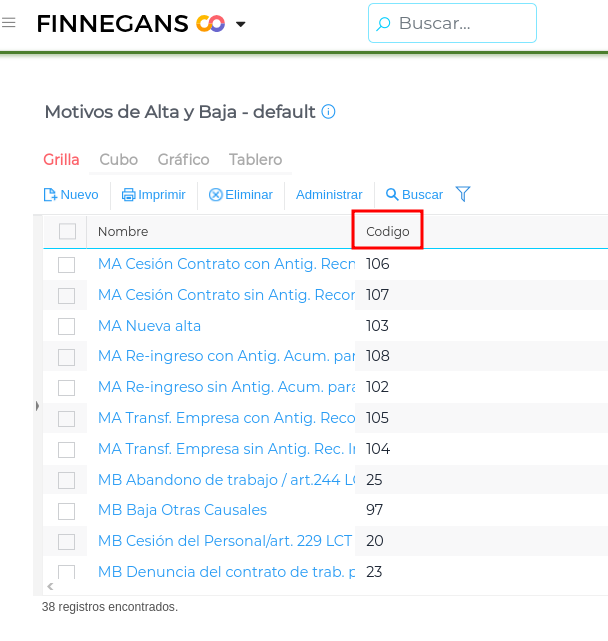Click the code cell 108

(377, 356)
